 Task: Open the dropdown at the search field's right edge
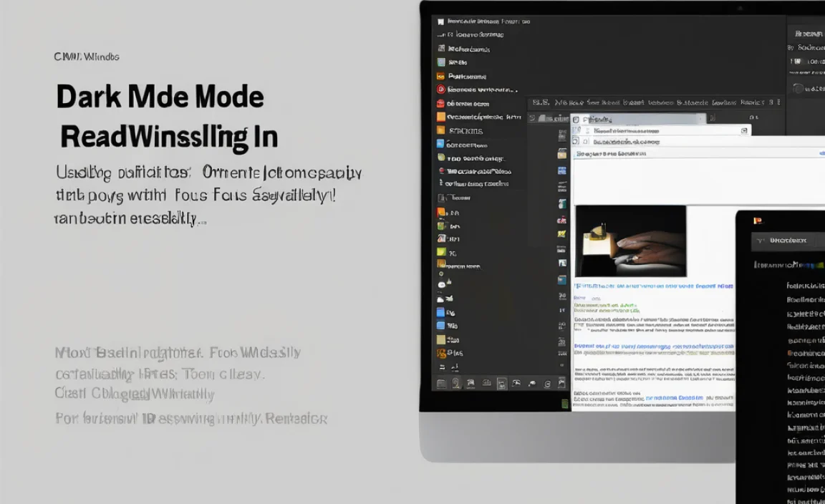pyautogui.click(x=745, y=130)
